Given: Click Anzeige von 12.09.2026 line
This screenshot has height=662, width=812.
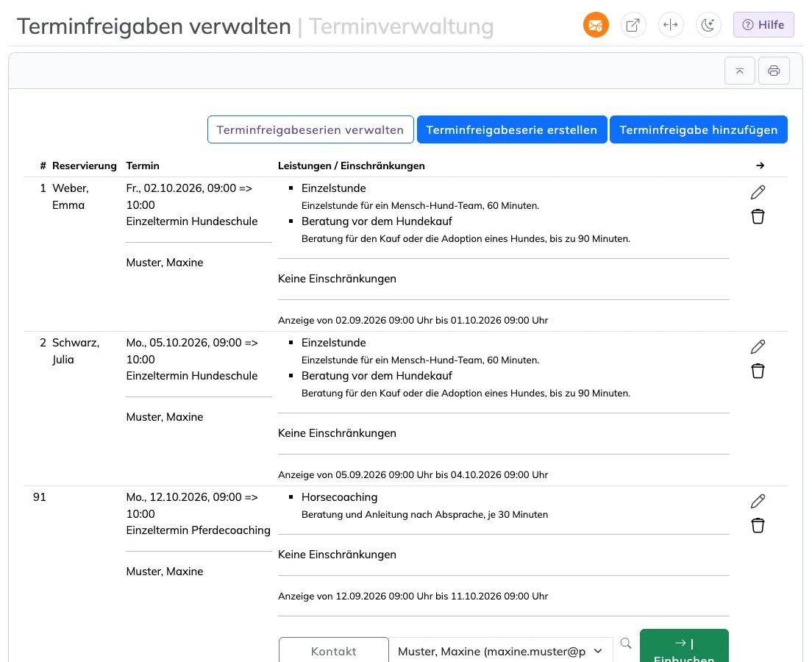Looking at the screenshot, I should point(413,596).
